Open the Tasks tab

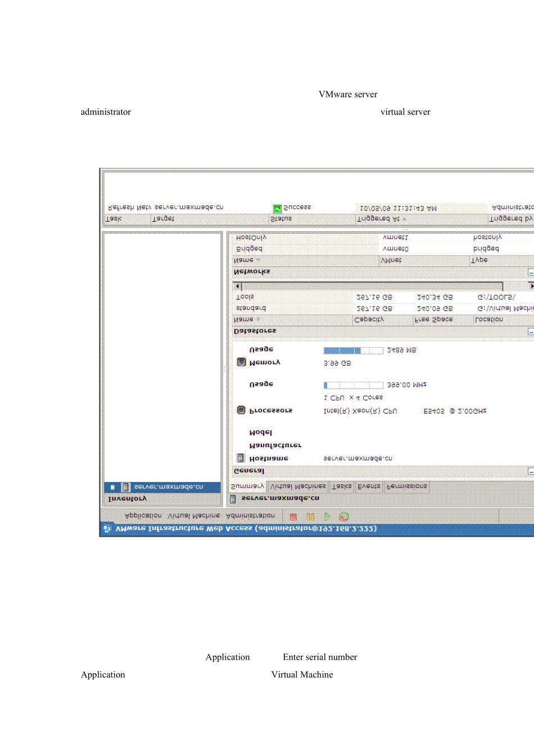(342, 487)
